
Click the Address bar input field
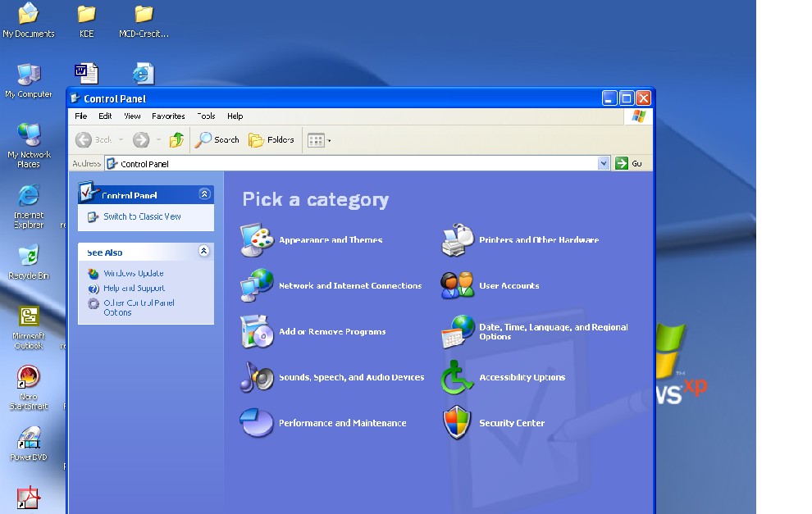coord(358,164)
